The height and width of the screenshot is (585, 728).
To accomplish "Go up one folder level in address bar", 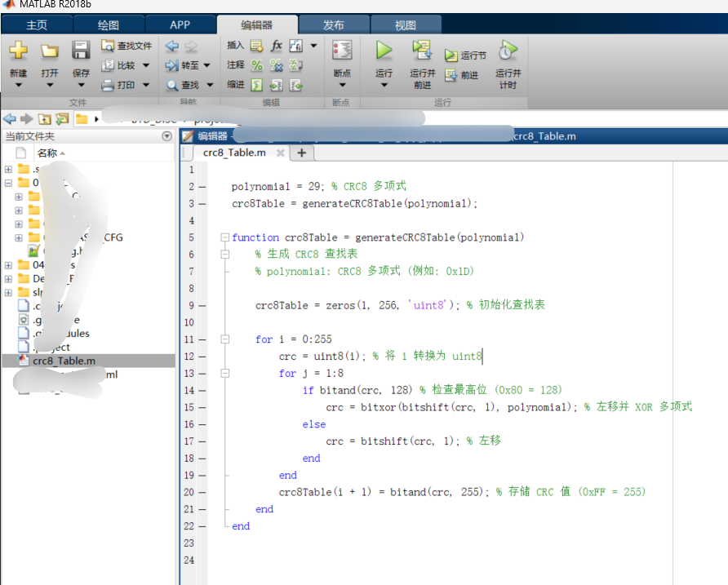I will 45,119.
